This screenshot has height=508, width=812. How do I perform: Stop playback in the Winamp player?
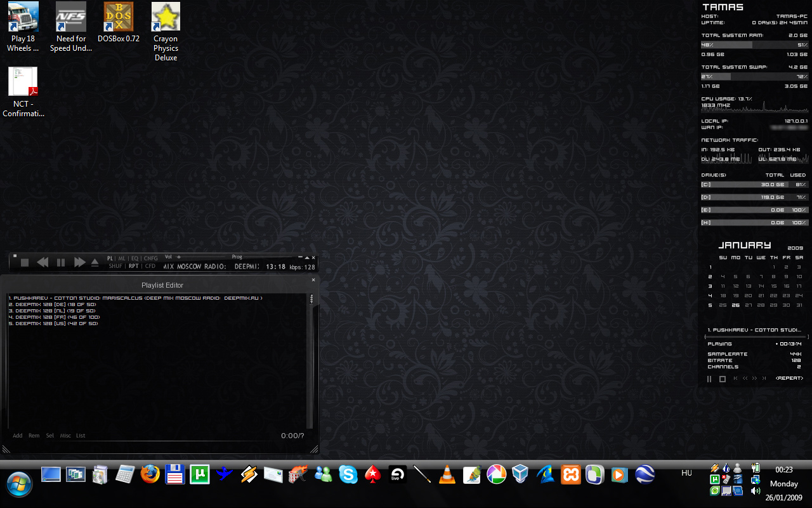tap(25, 262)
